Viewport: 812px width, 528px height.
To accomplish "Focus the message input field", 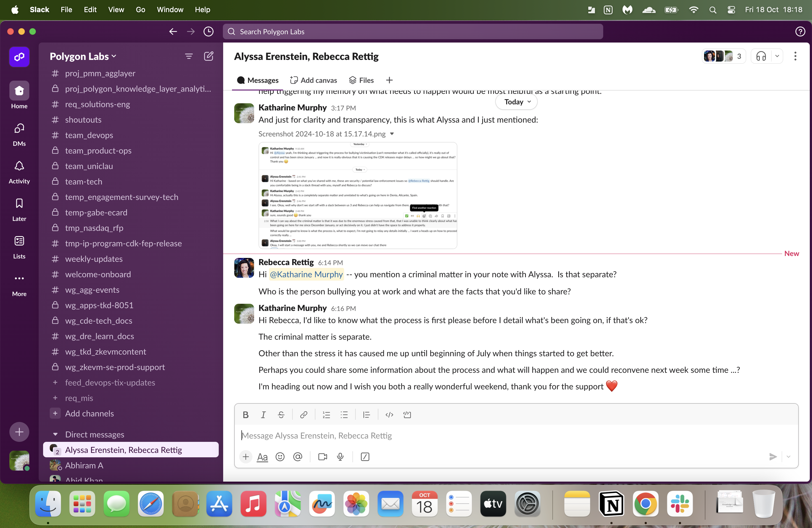I will pyautogui.click(x=516, y=435).
